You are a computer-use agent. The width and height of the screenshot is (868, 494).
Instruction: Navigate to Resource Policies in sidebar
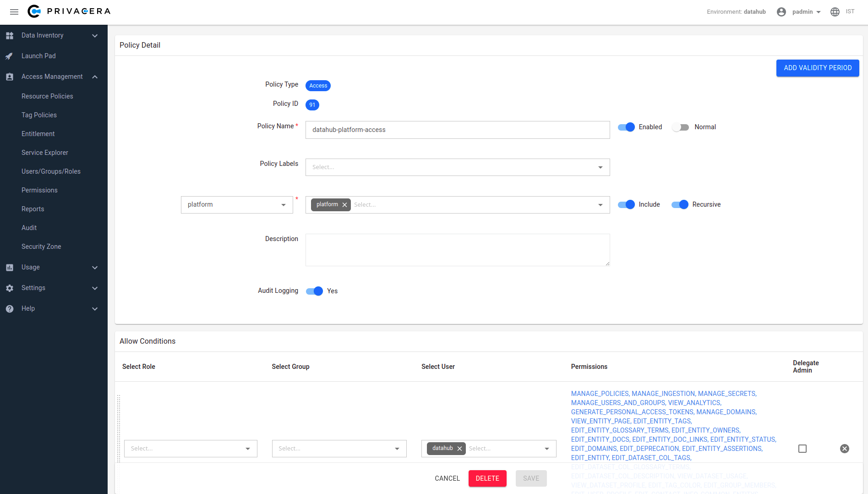coord(47,96)
